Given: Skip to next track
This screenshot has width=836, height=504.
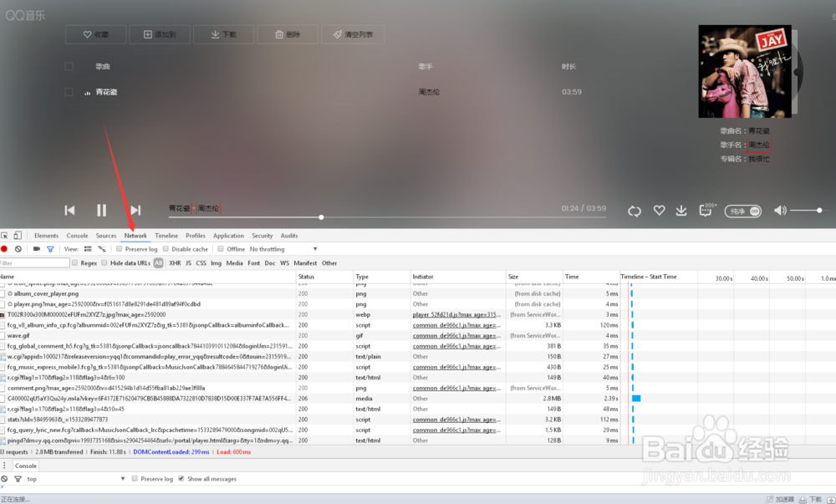Looking at the screenshot, I should tap(135, 210).
